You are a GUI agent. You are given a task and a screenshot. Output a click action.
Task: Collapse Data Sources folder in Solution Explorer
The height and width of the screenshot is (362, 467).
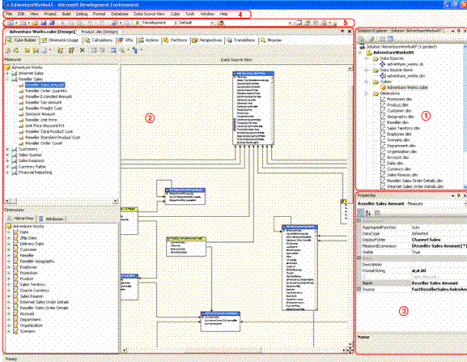(366, 58)
